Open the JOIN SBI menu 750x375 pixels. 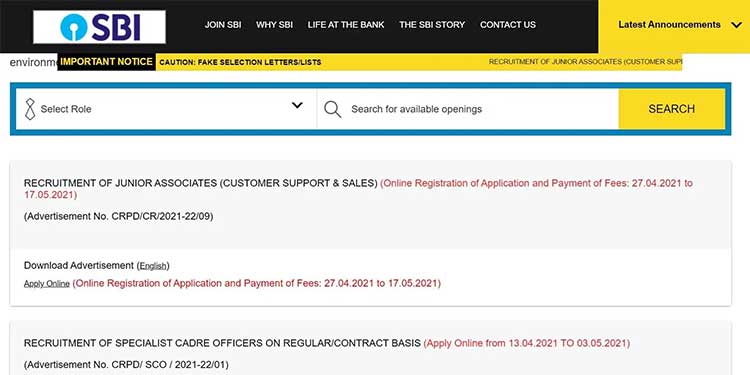(x=223, y=25)
